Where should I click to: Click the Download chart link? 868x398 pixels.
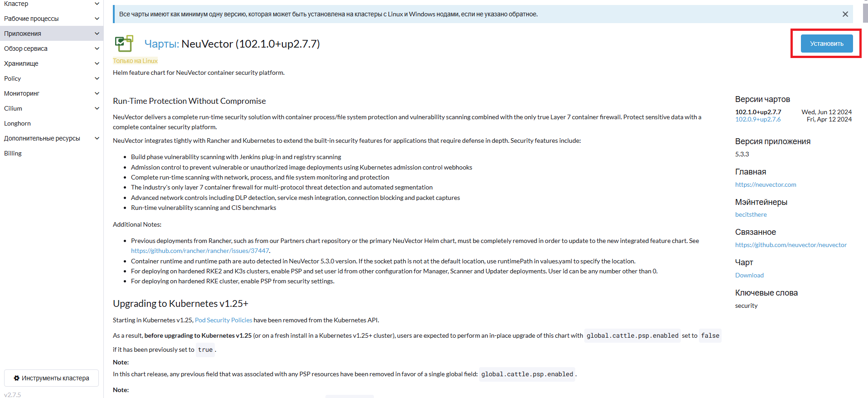pos(749,275)
